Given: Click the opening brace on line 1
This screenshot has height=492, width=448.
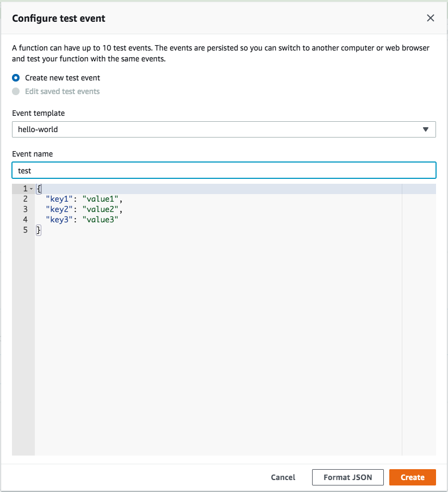Looking at the screenshot, I should (38, 189).
